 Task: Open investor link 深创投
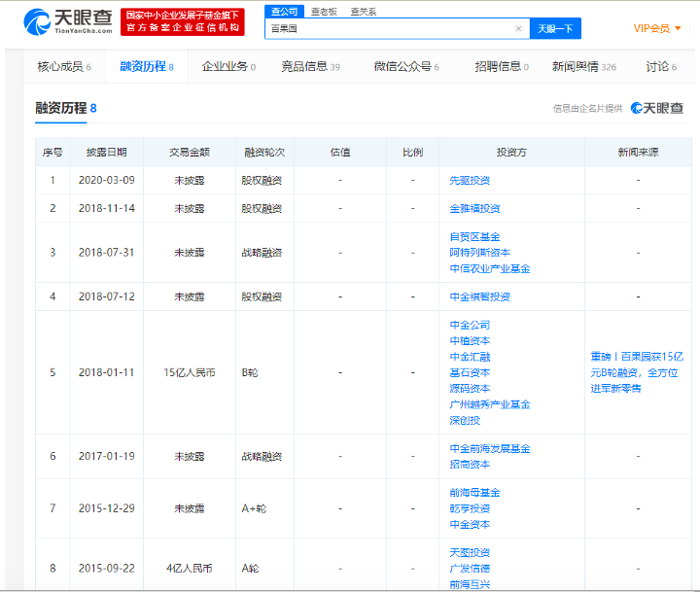point(465,420)
